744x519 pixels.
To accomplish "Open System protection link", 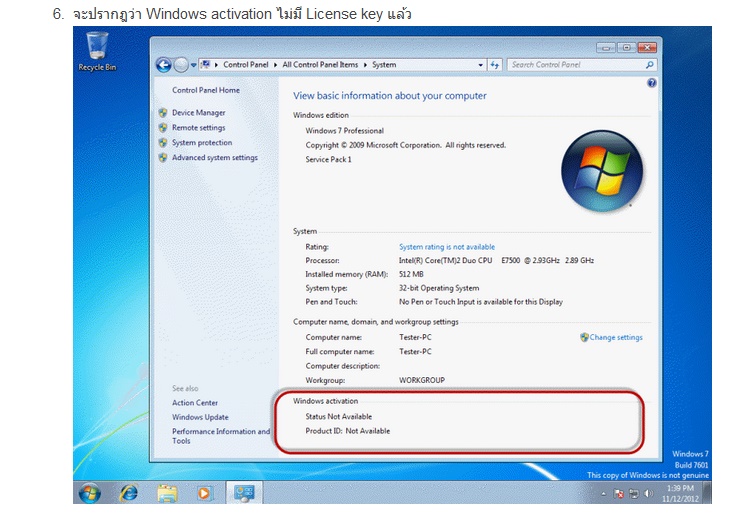I will (x=202, y=142).
